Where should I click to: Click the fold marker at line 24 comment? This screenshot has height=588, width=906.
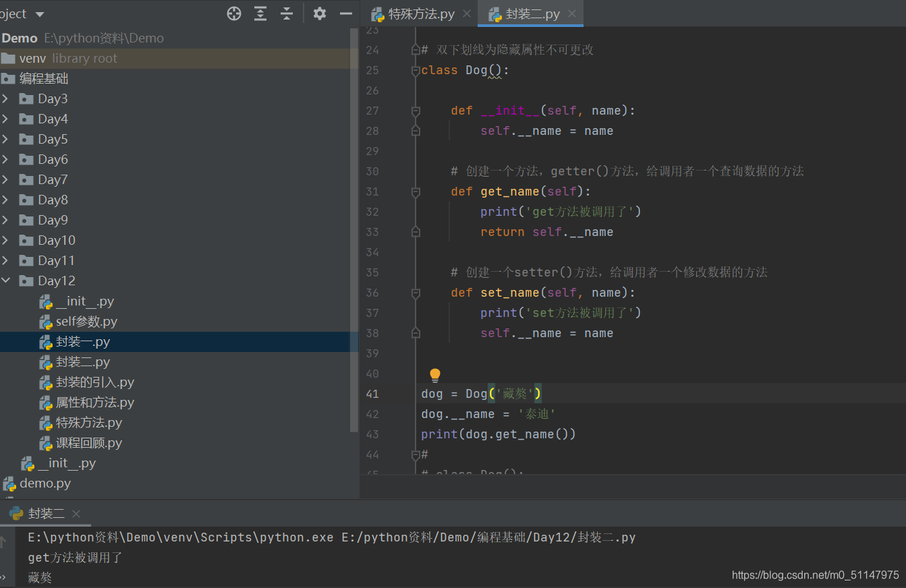coord(416,50)
